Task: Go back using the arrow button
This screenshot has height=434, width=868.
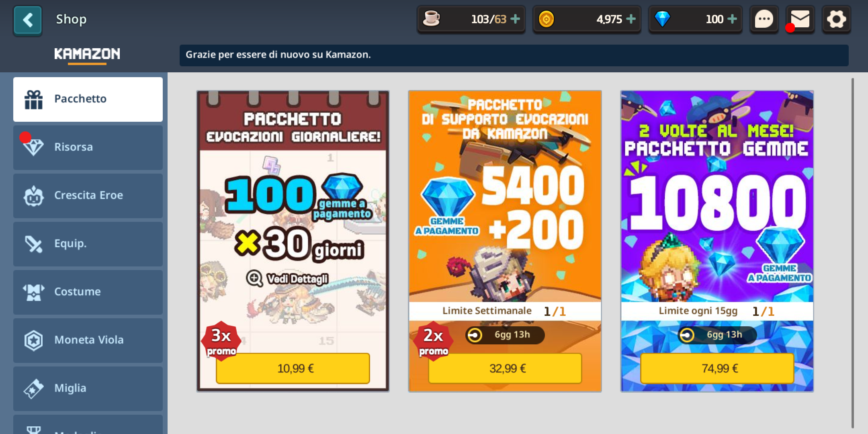Action: tap(27, 20)
